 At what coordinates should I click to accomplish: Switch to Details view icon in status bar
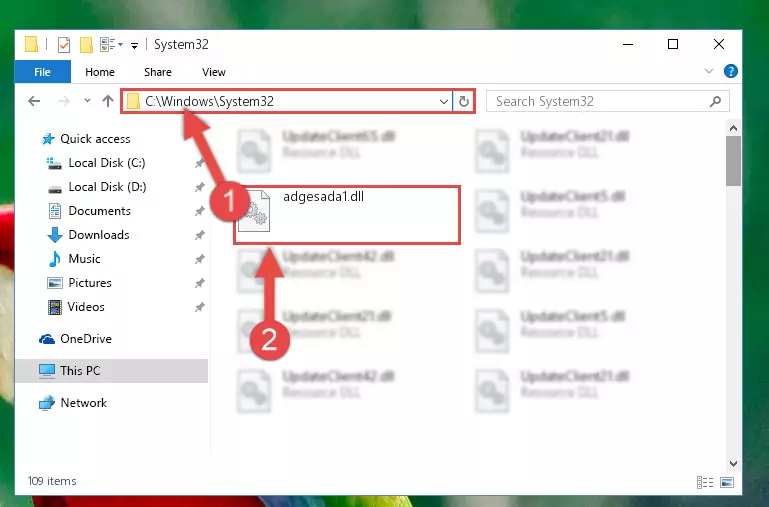click(x=705, y=482)
